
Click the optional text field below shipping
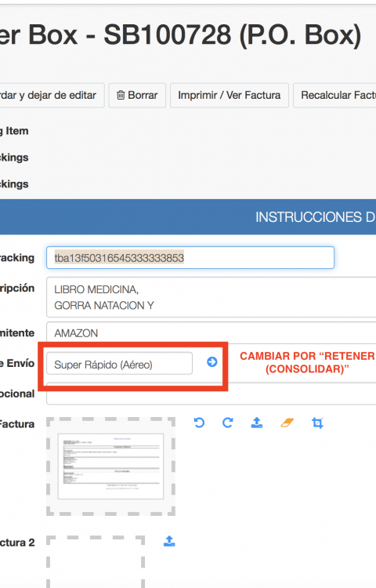(x=211, y=394)
